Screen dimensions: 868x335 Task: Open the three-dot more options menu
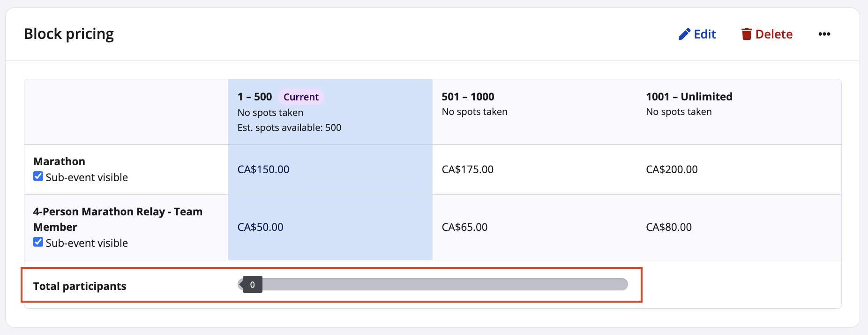(824, 34)
